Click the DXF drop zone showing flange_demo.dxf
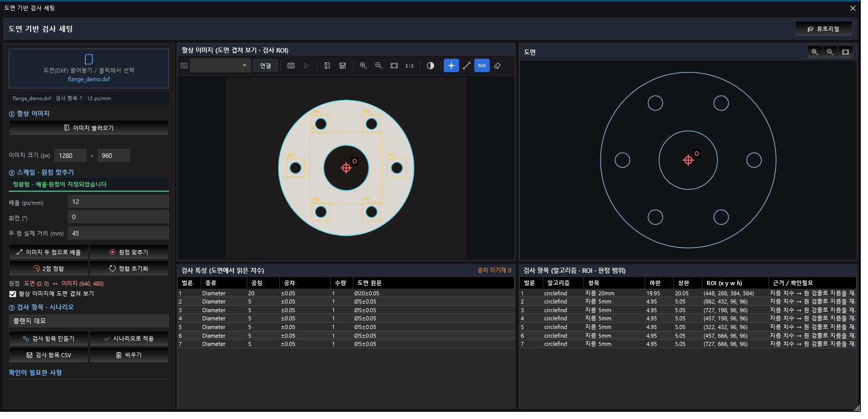This screenshot has height=419, width=868. click(x=89, y=68)
